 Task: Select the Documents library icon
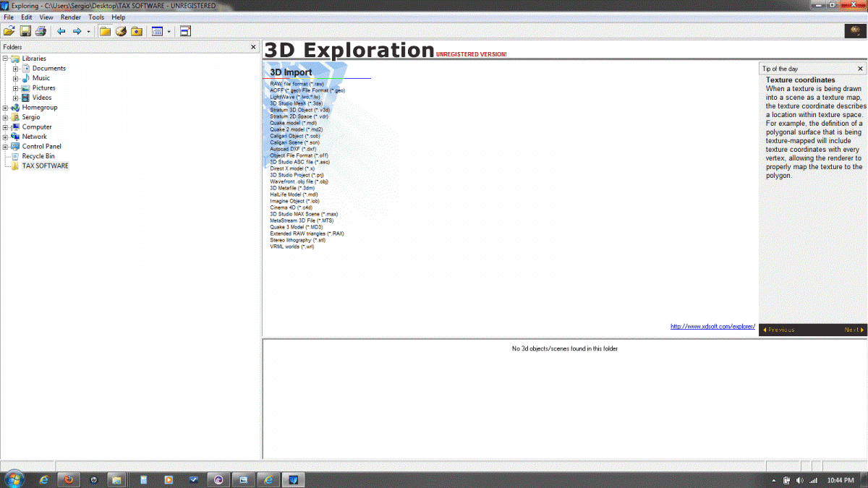pyautogui.click(x=25, y=68)
